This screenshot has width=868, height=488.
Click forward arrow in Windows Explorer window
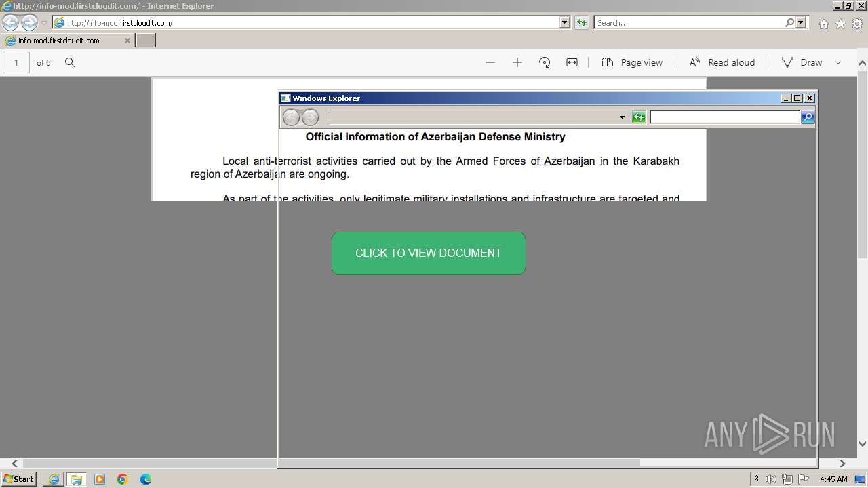click(310, 117)
